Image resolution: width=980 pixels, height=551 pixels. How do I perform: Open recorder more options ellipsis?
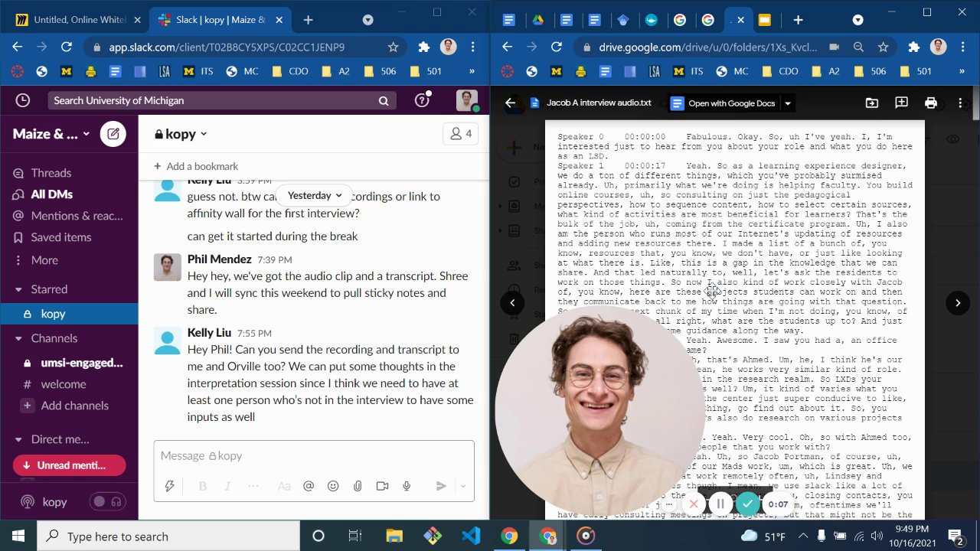click(669, 504)
